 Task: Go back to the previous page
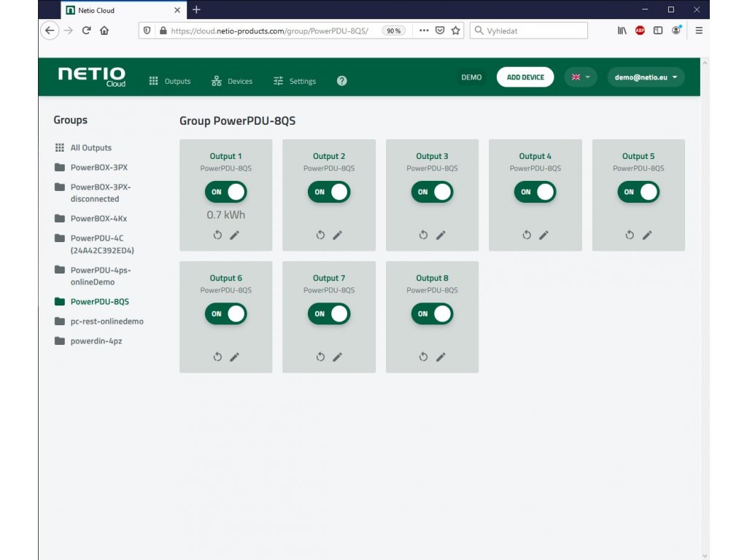coord(50,31)
